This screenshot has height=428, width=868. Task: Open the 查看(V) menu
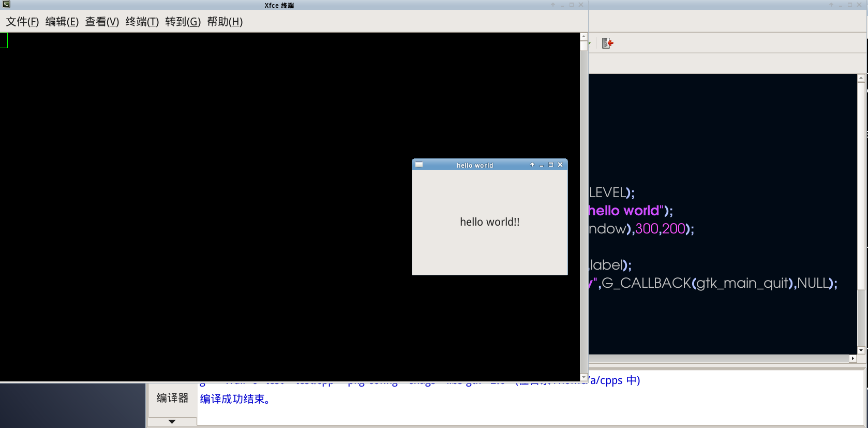(x=102, y=22)
